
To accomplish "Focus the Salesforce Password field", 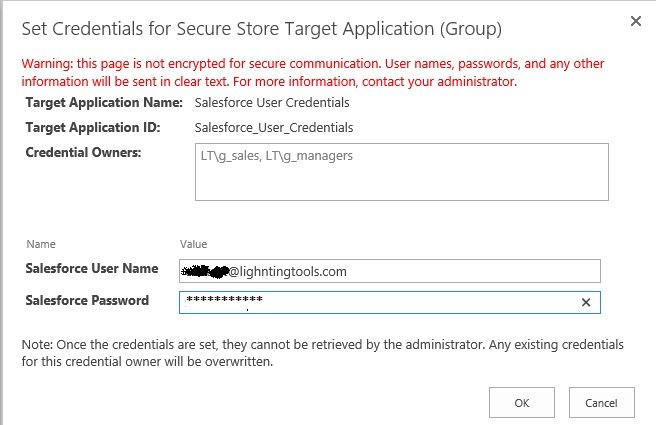I will [390, 302].
